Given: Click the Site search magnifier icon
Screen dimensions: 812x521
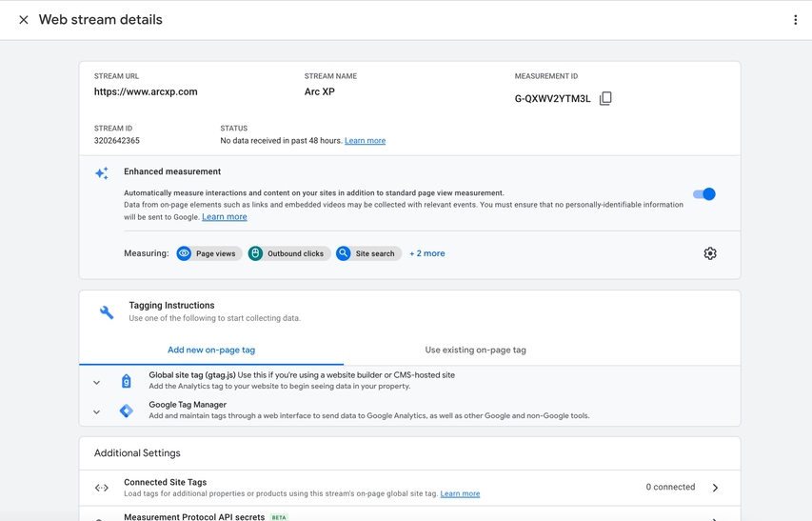Looking at the screenshot, I should pos(344,253).
